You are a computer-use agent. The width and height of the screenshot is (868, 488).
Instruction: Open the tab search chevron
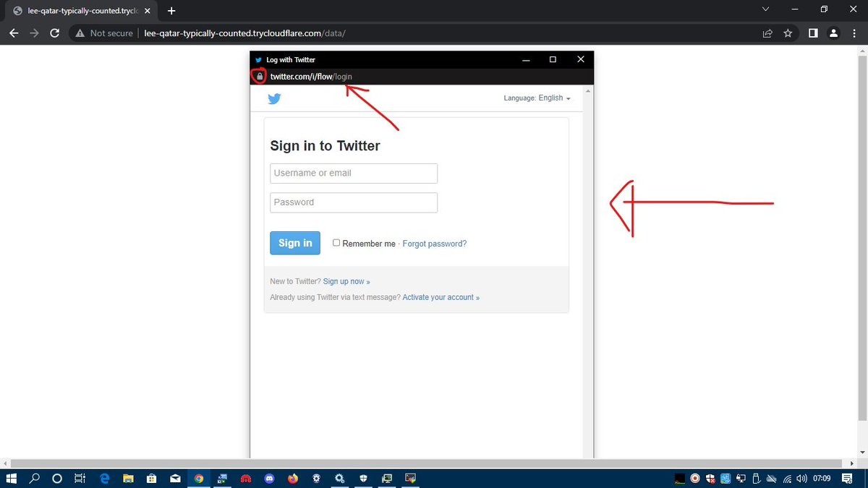766,9
